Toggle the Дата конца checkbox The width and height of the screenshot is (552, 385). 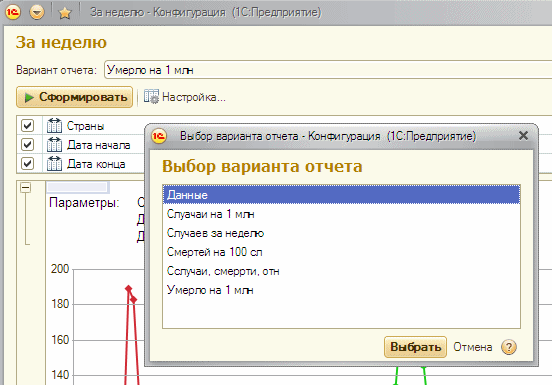(x=27, y=164)
